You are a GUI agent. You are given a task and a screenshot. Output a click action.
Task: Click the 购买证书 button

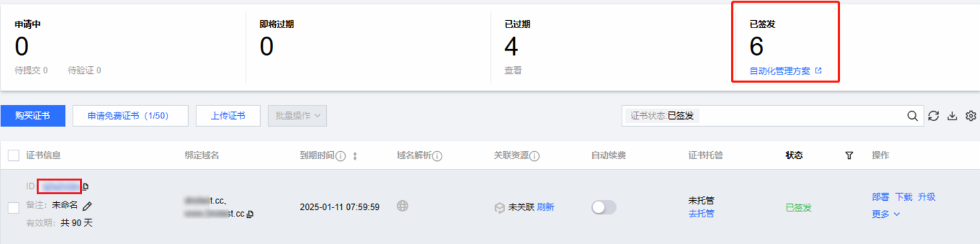(33, 116)
